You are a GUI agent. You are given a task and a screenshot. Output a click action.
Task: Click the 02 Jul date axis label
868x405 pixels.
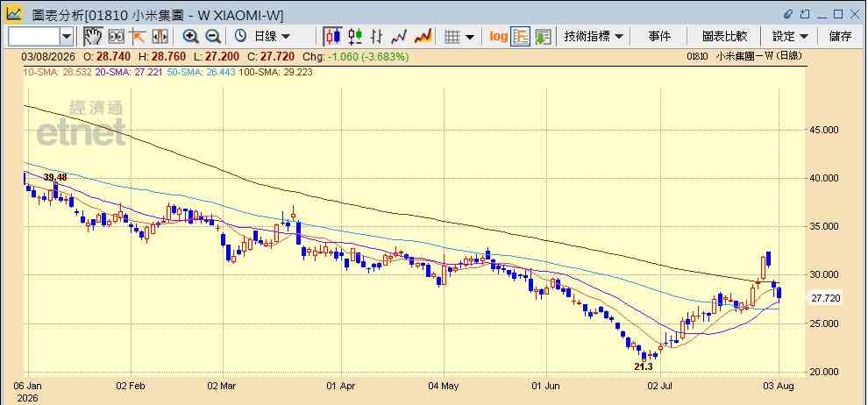pyautogui.click(x=660, y=387)
